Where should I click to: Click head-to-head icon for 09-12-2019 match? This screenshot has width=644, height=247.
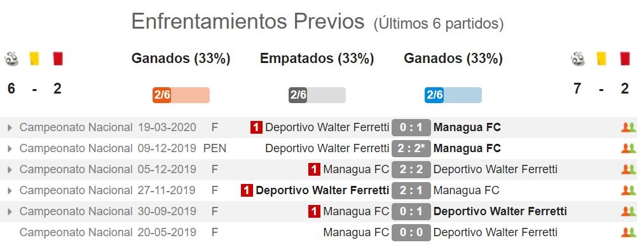(628, 148)
